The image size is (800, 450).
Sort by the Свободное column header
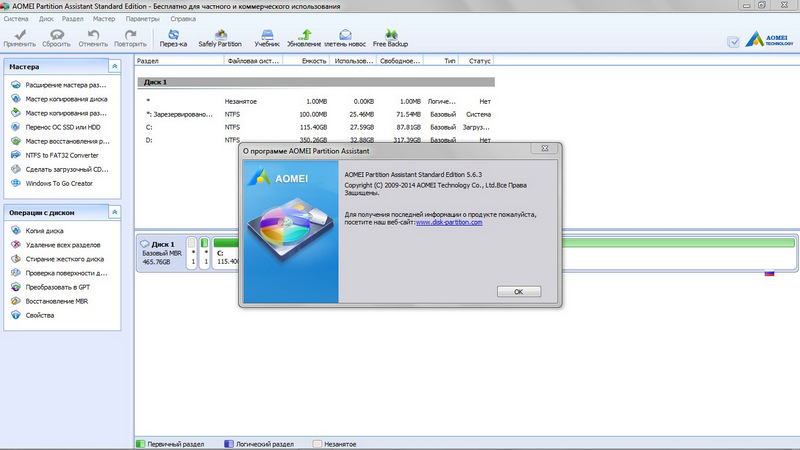click(x=400, y=61)
